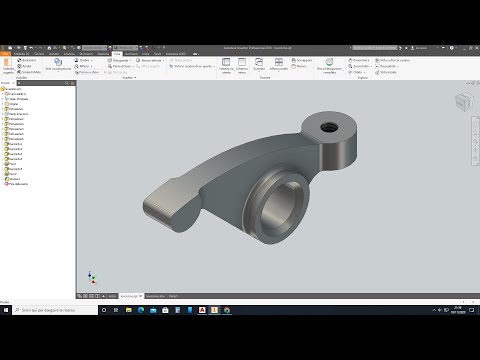
Task: Switch to the Ambienti ribbon tab
Action: (131, 54)
